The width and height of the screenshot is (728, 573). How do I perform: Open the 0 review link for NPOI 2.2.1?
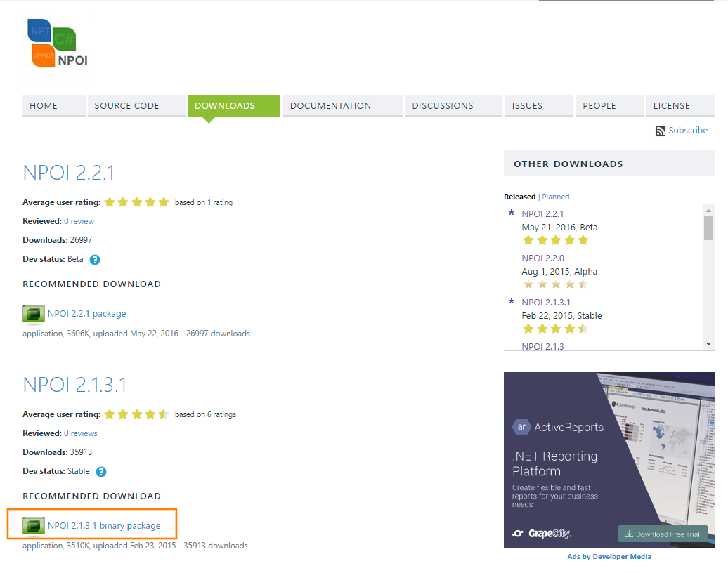(79, 221)
